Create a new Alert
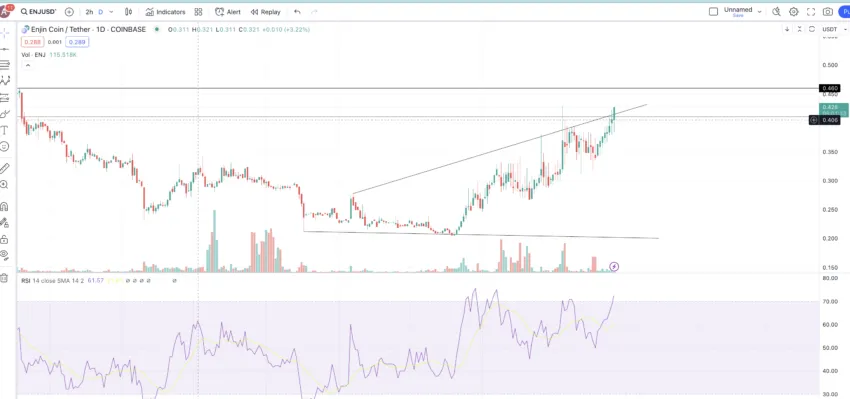 [228, 12]
